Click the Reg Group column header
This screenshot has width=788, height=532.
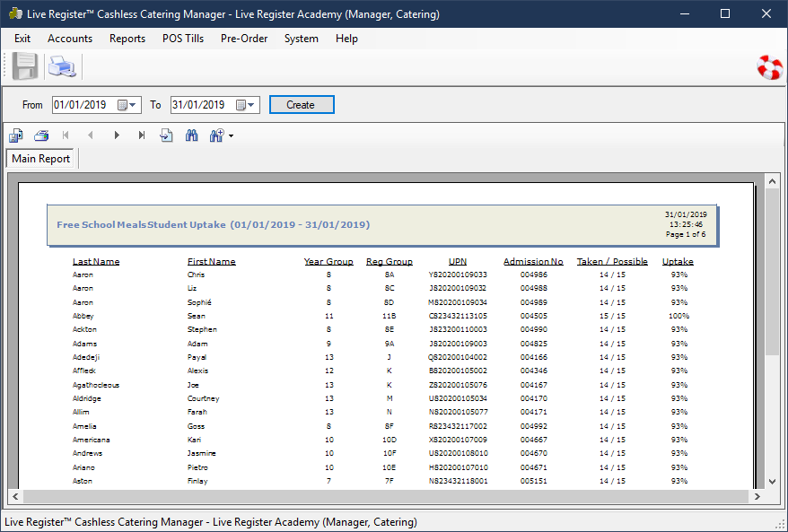(x=390, y=261)
